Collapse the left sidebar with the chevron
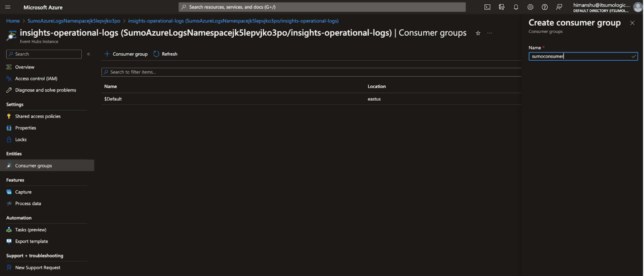Viewport: 644px width, 276px height. tap(89, 54)
